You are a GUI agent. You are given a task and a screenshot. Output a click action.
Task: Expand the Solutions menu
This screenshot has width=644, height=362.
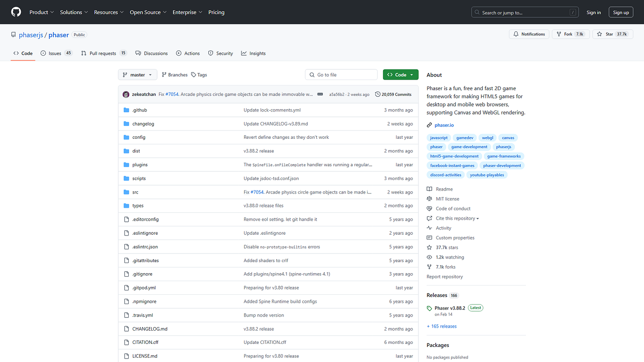[x=74, y=12]
